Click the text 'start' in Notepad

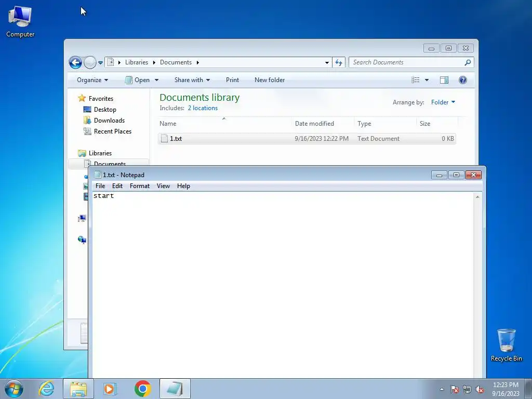click(x=103, y=196)
